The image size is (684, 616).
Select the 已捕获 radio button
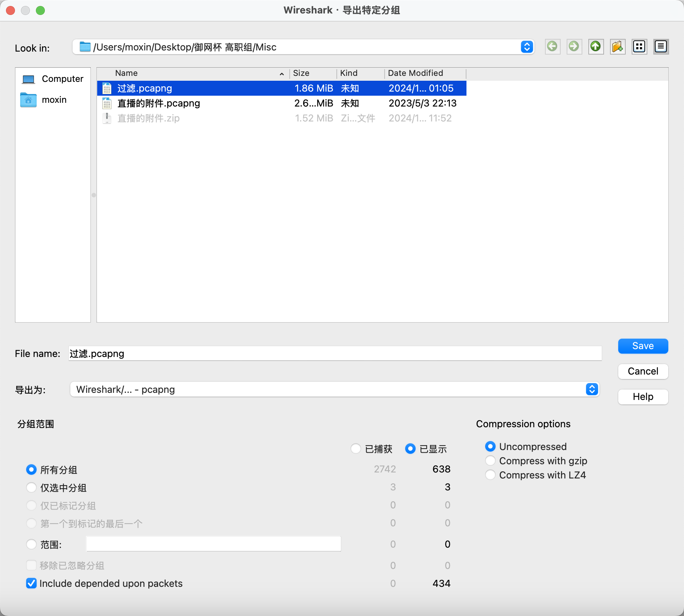coord(356,449)
